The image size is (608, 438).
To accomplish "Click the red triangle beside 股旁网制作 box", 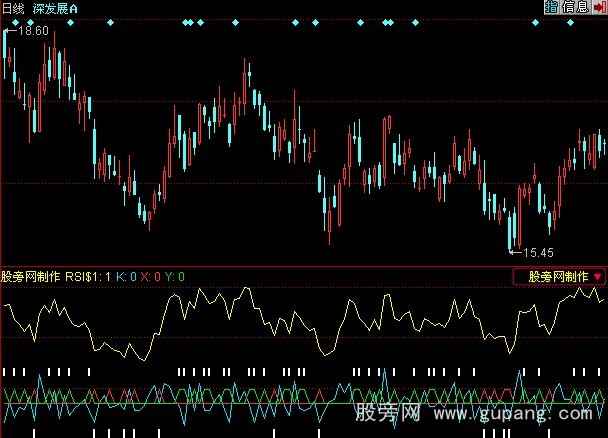I will pyautogui.click(x=598, y=277).
